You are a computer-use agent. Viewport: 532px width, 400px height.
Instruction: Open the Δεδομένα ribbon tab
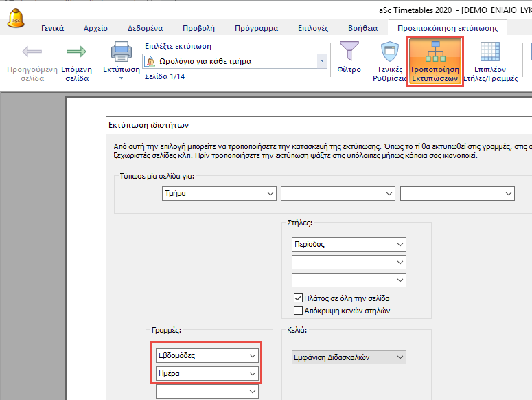(x=145, y=28)
